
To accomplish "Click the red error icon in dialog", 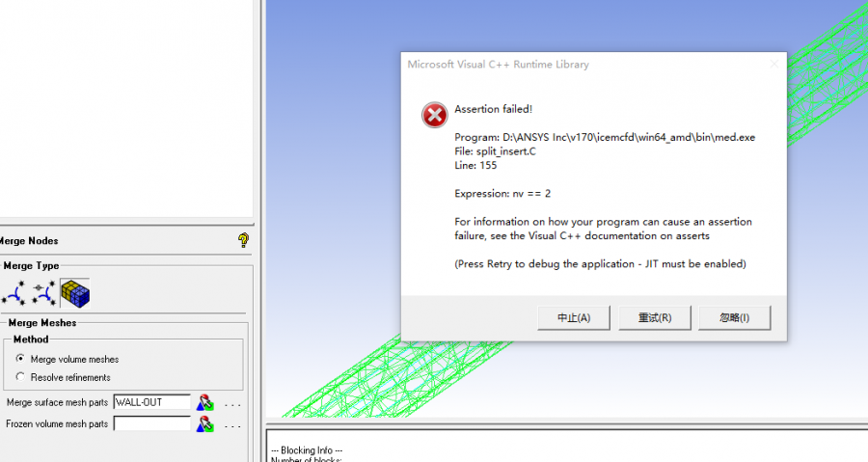I will (435, 115).
